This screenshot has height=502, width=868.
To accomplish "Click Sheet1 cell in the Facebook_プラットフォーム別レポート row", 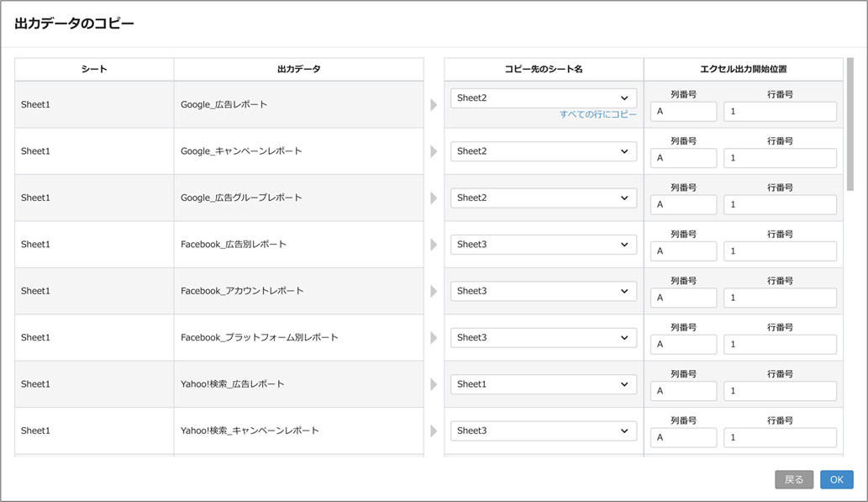I will point(94,337).
